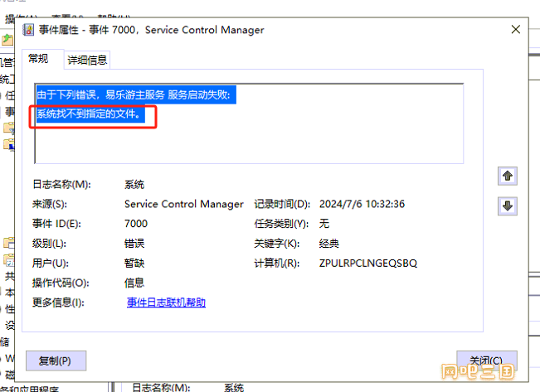Click the highlighted text 系统找不到指定的文件
This screenshot has height=392, width=540.
[x=89, y=114]
